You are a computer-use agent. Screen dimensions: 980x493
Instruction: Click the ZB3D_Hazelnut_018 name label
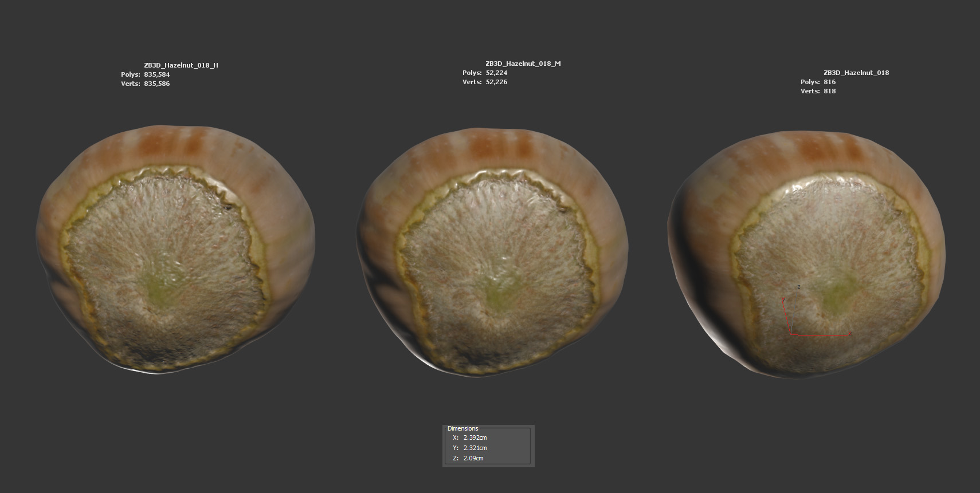[856, 73]
